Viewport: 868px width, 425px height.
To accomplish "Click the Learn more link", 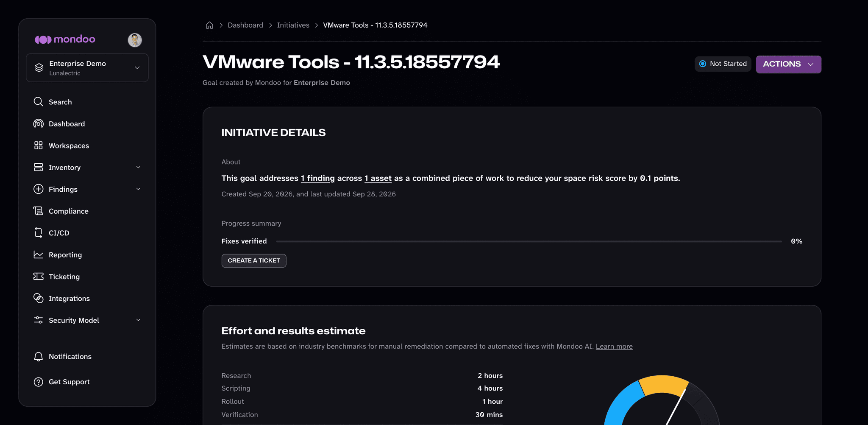I will pyautogui.click(x=614, y=346).
